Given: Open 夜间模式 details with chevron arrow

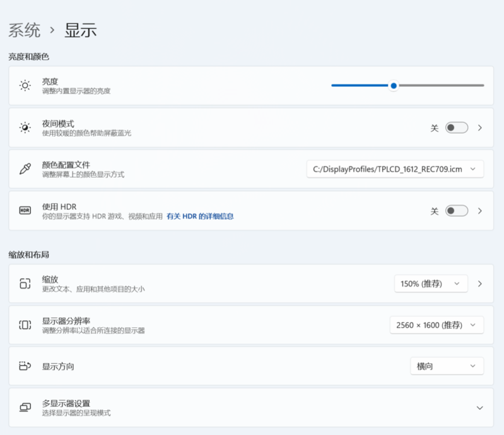Looking at the screenshot, I should pos(480,128).
